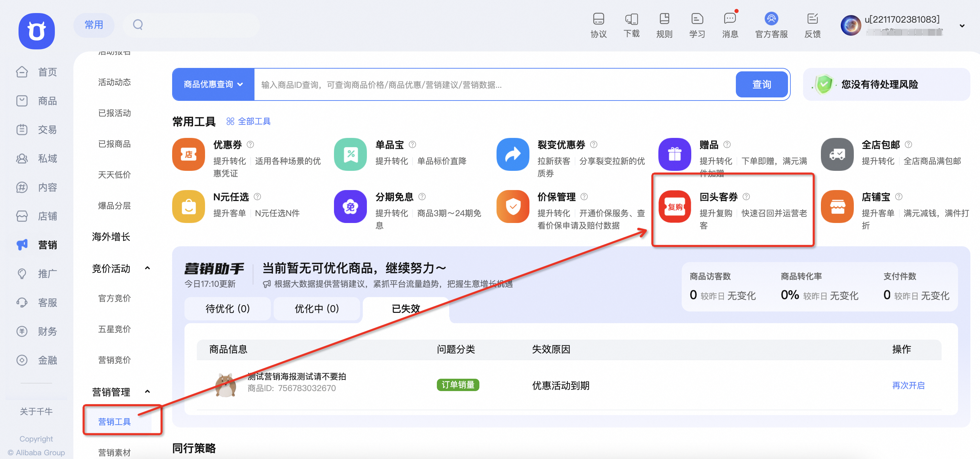
Task: Open 五星竞价 in the submenu
Action: tap(115, 329)
